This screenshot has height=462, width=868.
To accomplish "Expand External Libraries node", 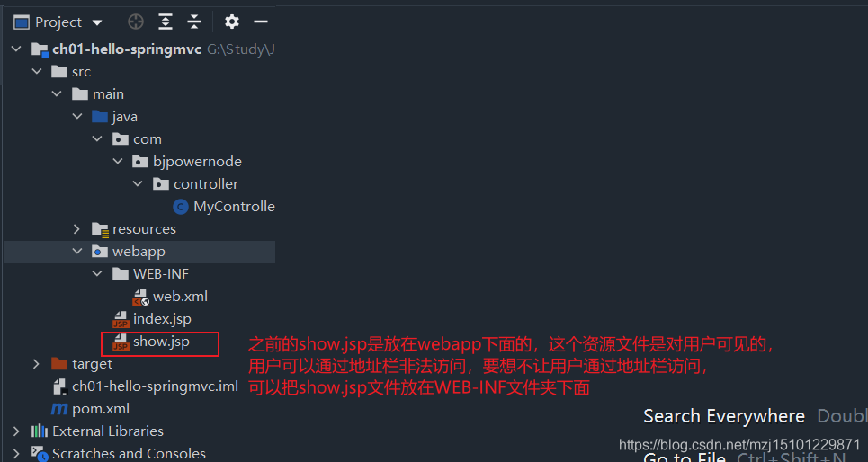I will 16,431.
